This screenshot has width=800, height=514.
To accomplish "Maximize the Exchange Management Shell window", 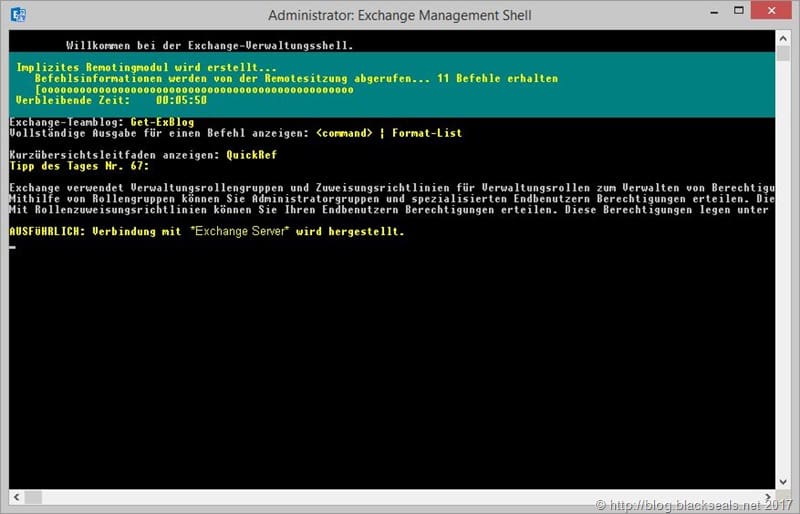I will pos(738,11).
